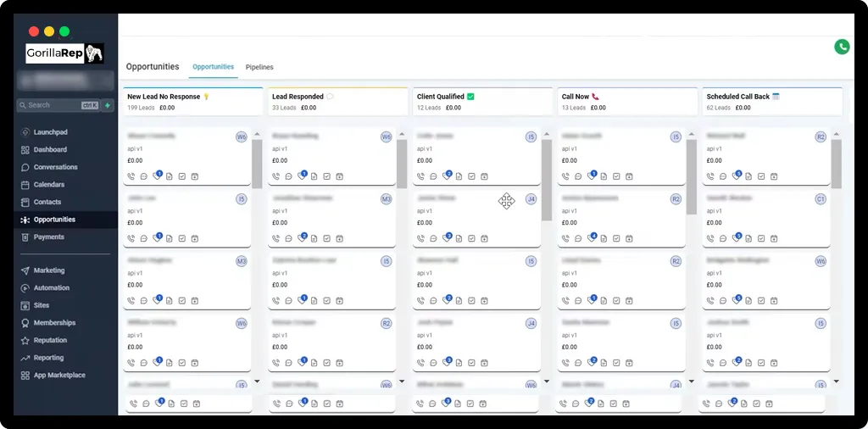Click scroll-down arrow of Scheduled Call Back column
The image size is (868, 429).
(837, 382)
